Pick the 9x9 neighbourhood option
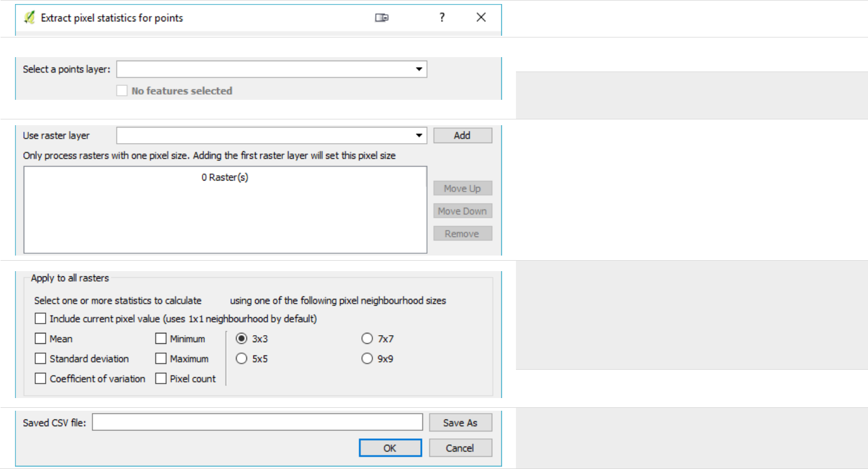This screenshot has height=469, width=868. tap(367, 359)
